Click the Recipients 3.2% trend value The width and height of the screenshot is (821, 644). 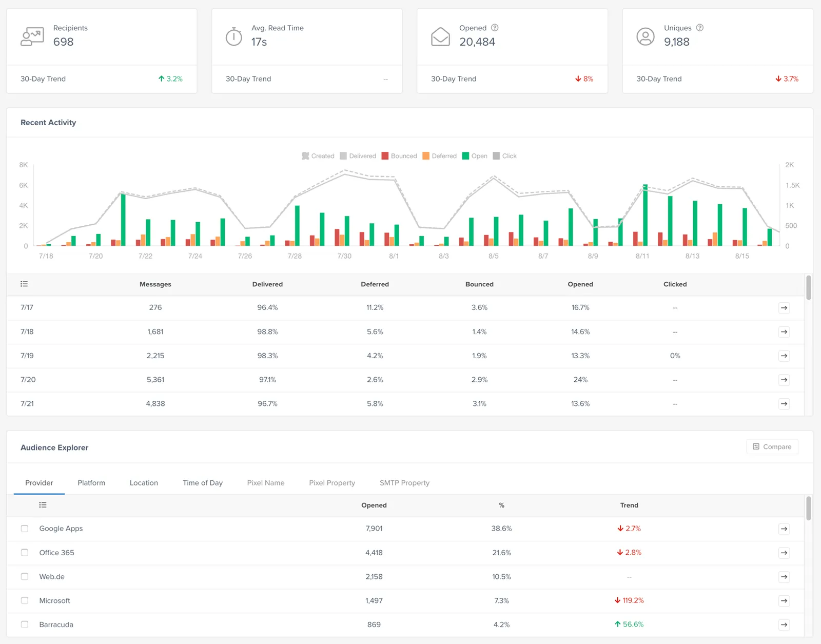pyautogui.click(x=170, y=79)
